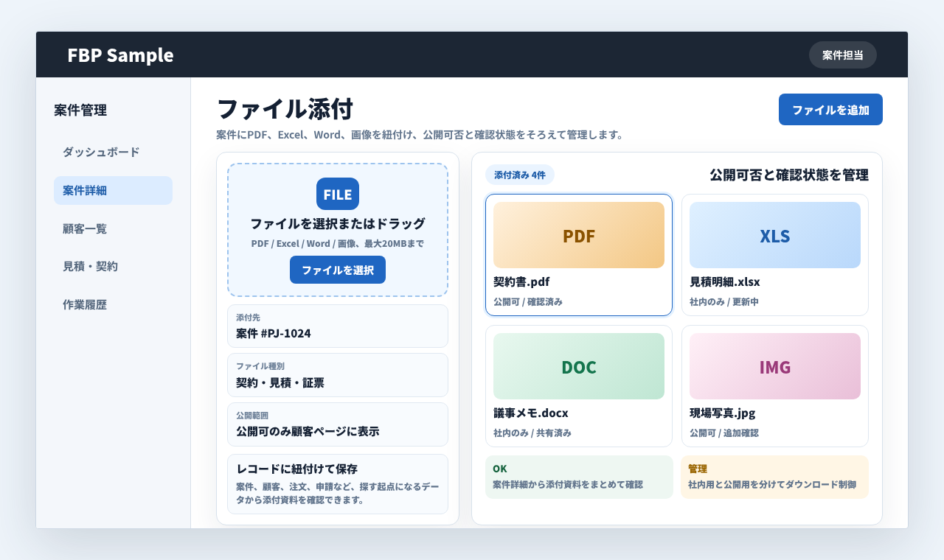944x560 pixels.
Task: Select the ファイル種別 契約・見積・証票 field
Action: [x=338, y=375]
